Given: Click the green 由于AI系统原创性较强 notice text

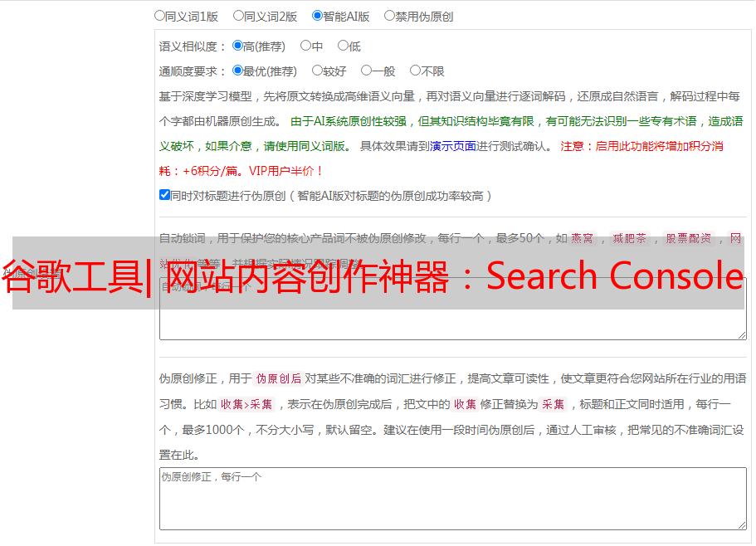Looking at the screenshot, I should 451,134.
